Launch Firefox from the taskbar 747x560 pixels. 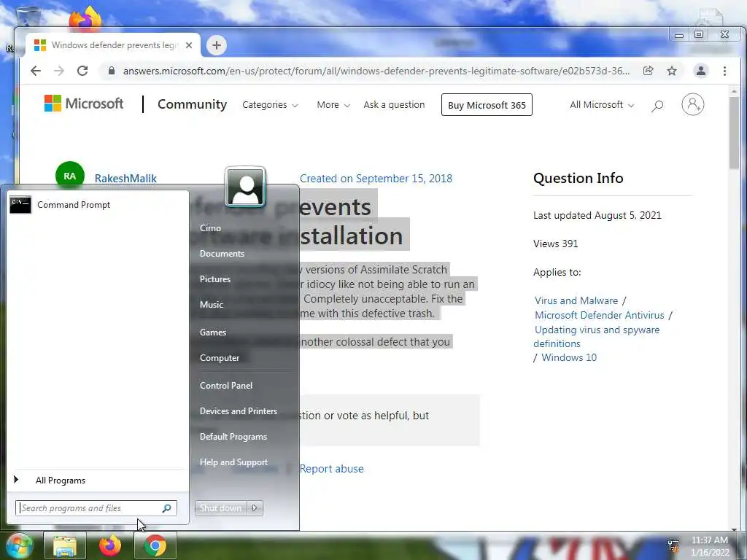(x=110, y=545)
